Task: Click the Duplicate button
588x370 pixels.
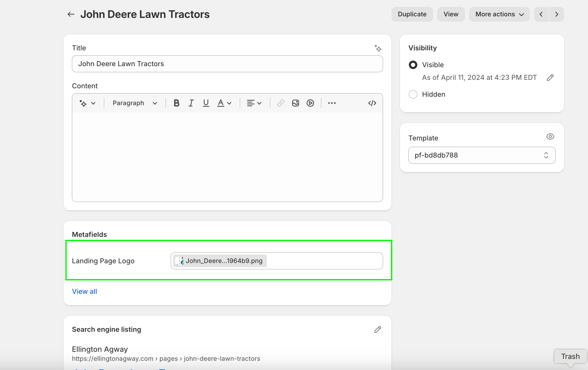Action: (412, 14)
